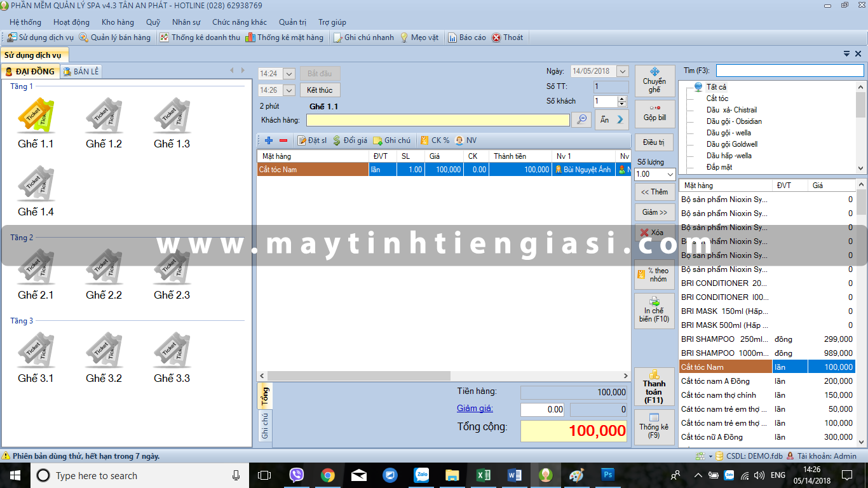Open the Ngày date dropdown
The width and height of the screenshot is (868, 488).
click(x=622, y=72)
